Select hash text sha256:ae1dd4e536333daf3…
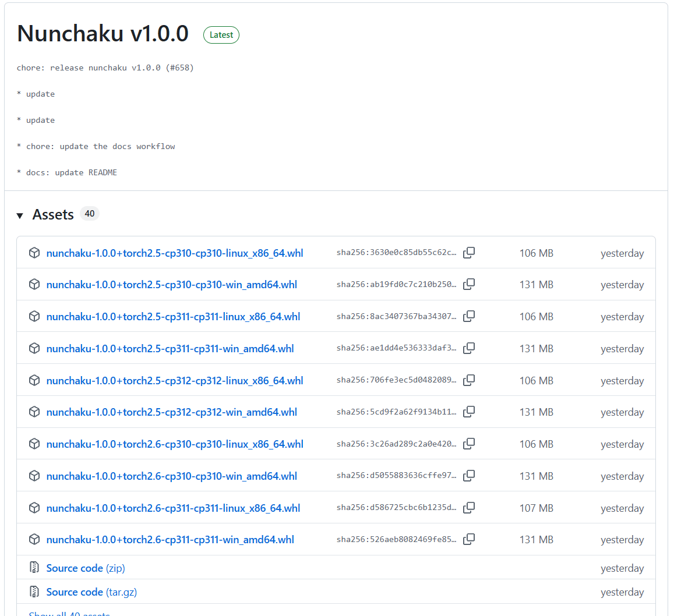Screen dimensions: 674x616 pyautogui.click(x=396, y=348)
